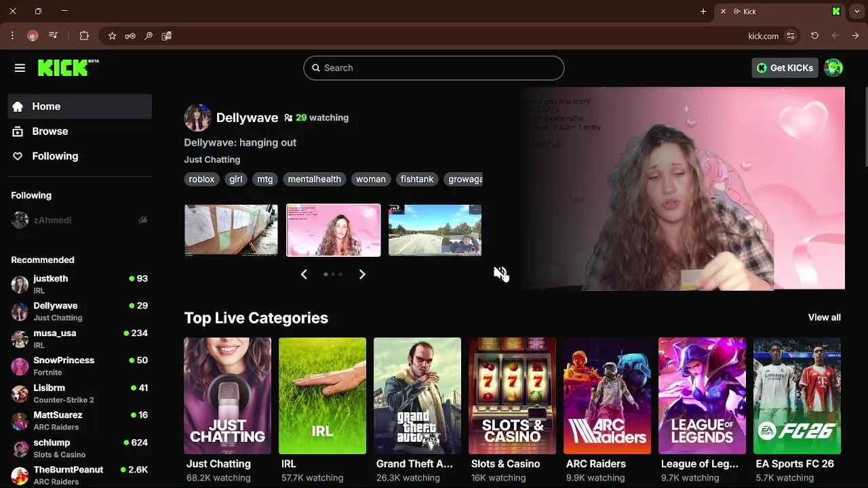The height and width of the screenshot is (488, 868).
Task: Click the roblox tag
Action: coord(201,179)
